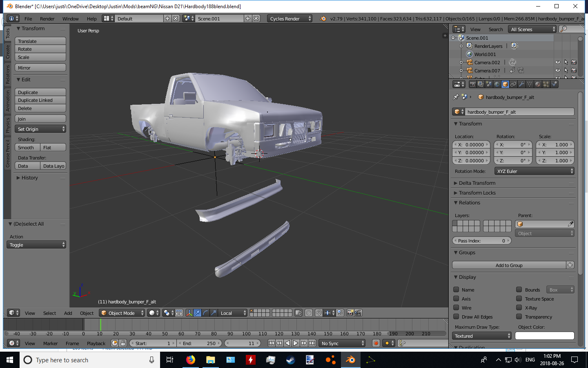Click the Add to Group button
The height and width of the screenshot is (368, 588).
509,265
